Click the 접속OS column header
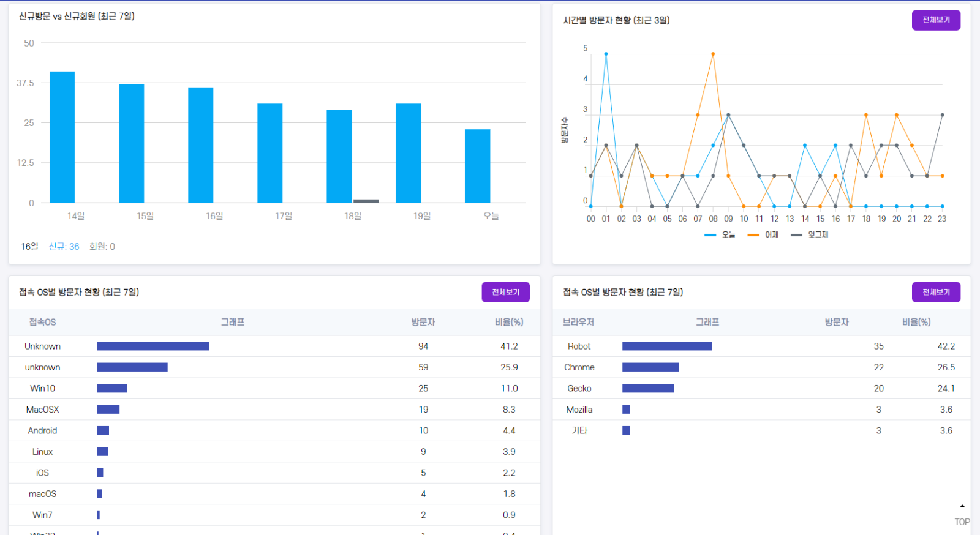 (x=42, y=322)
